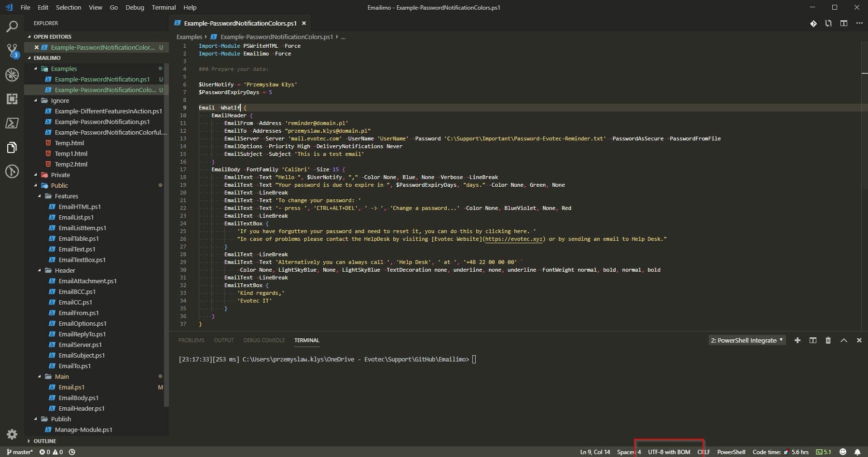The image size is (868, 457).
Task: Open more editor actions via the ellipsis icon
Action: [x=859, y=23]
